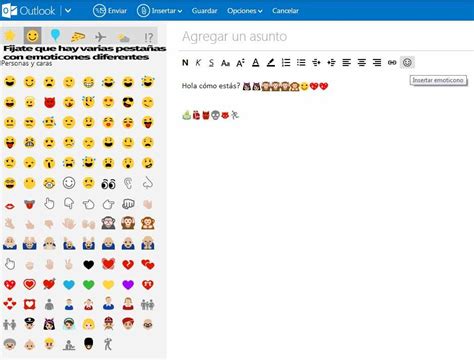
Task: Click Enviar to send the message
Action: tap(110, 11)
